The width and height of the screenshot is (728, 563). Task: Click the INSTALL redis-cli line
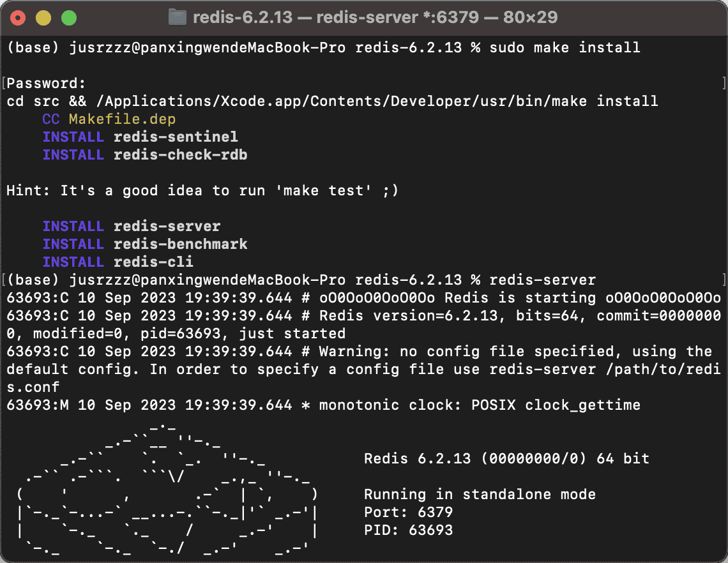tap(118, 262)
